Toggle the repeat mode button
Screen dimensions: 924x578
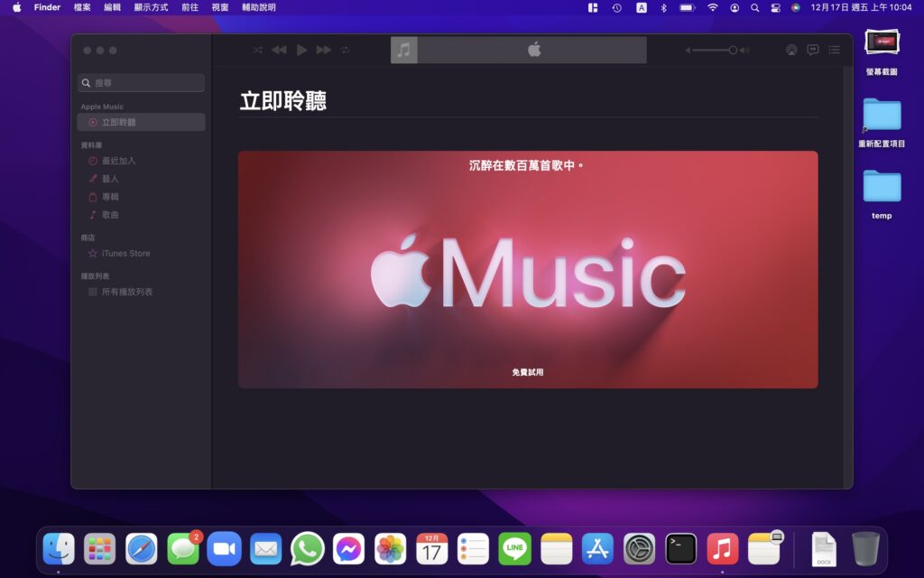[346, 51]
